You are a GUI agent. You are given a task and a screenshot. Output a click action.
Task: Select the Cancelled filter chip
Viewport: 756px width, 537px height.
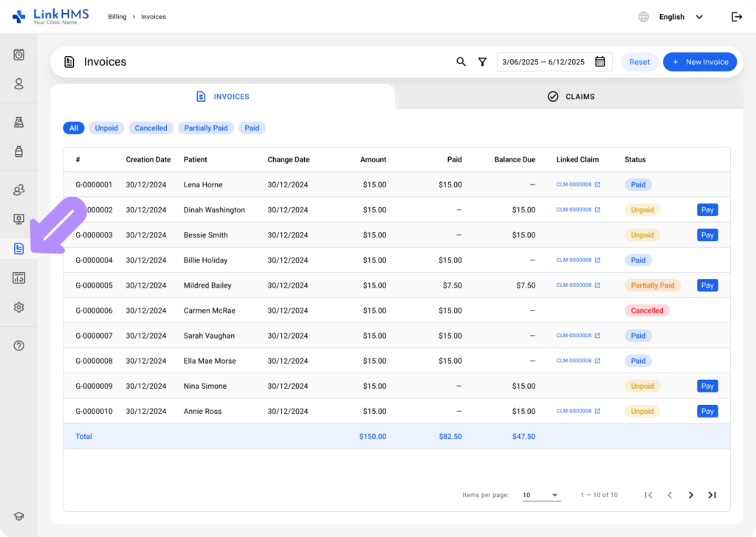click(151, 128)
